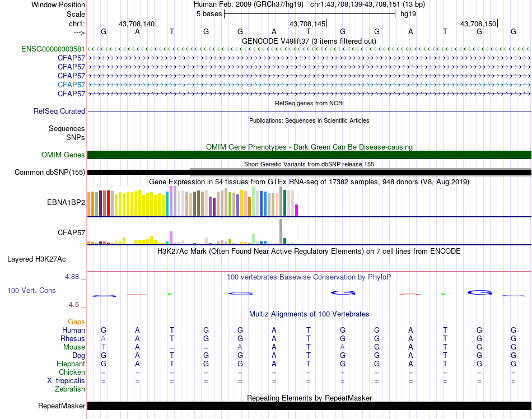Click the tall gray bar in CFAP57 expression chart

[281, 231]
